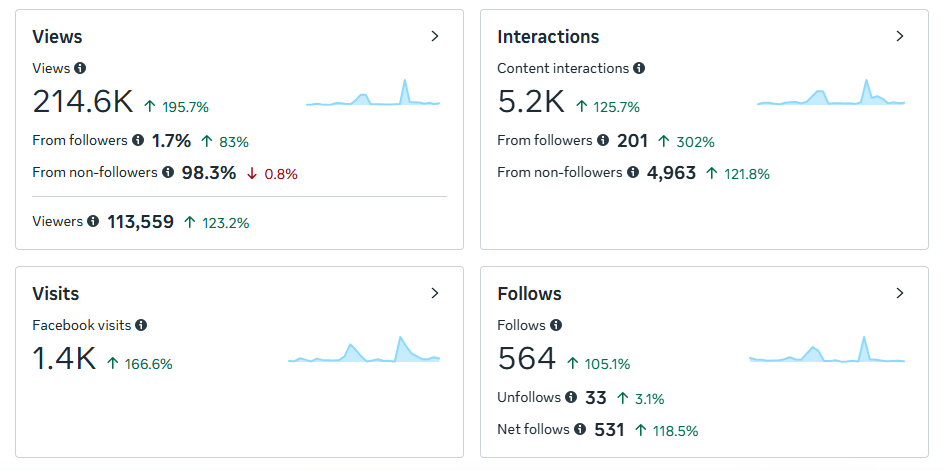The width and height of the screenshot is (945, 471).
Task: Click info icon next to Facebook visits
Action: pyautogui.click(x=141, y=325)
